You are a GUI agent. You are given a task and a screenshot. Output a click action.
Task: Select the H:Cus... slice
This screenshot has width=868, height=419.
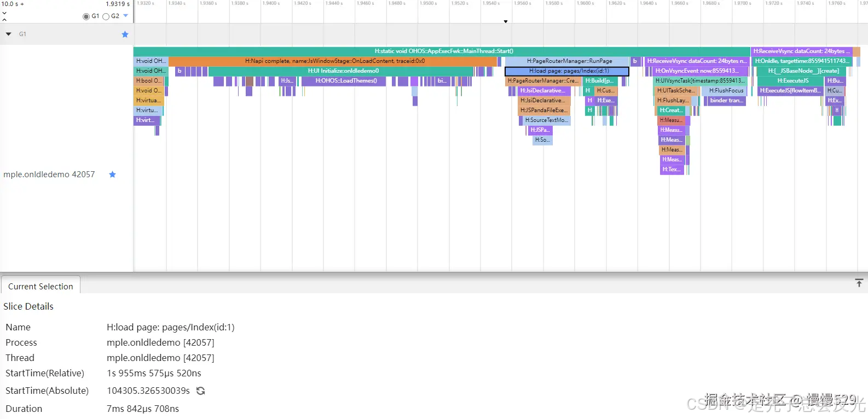click(606, 91)
